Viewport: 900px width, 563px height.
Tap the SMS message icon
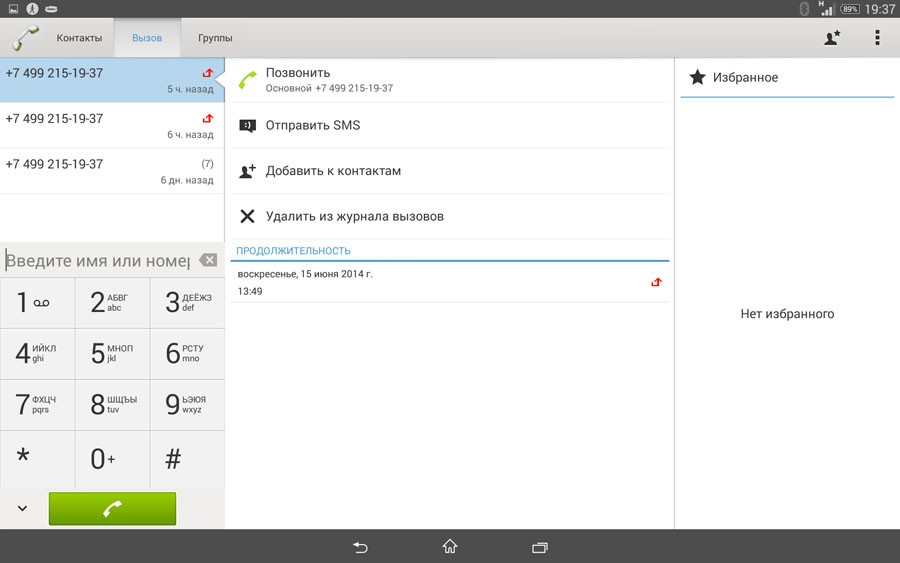click(x=247, y=126)
